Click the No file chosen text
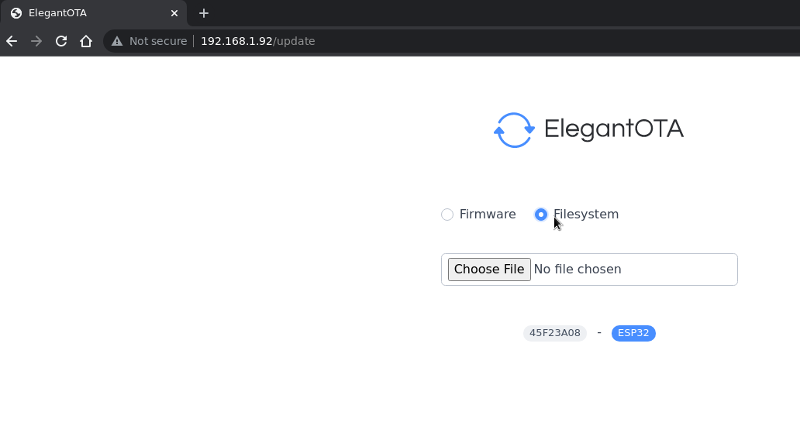The height and width of the screenshot is (443, 800). point(578,269)
